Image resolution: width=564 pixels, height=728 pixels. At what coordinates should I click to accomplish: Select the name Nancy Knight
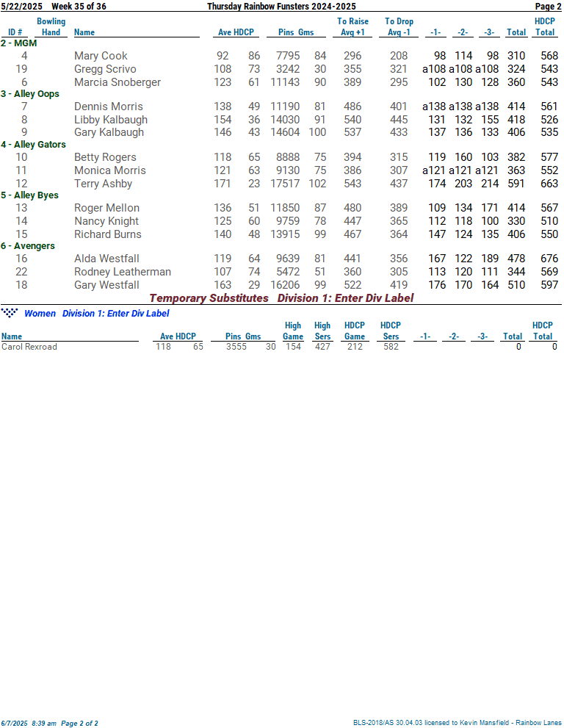[106, 221]
